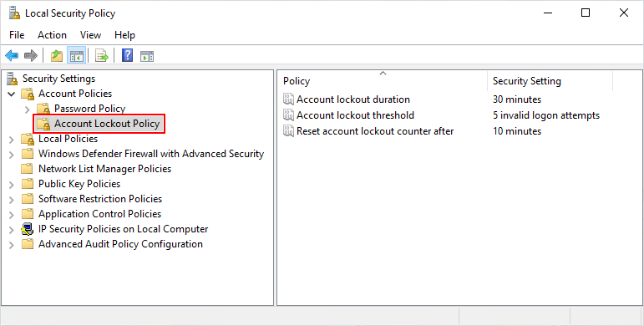Image resolution: width=644 pixels, height=326 pixels.
Task: Click the Export List toolbar icon
Action: (x=101, y=55)
